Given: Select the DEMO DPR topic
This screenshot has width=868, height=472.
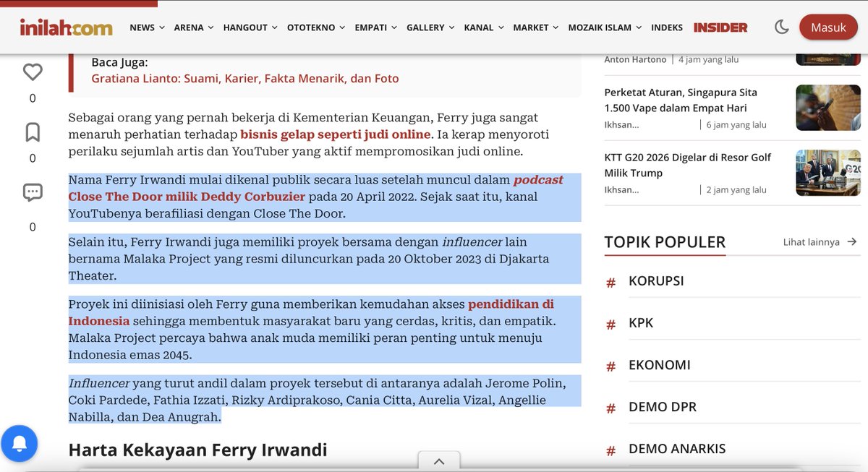Looking at the screenshot, I should [663, 407].
